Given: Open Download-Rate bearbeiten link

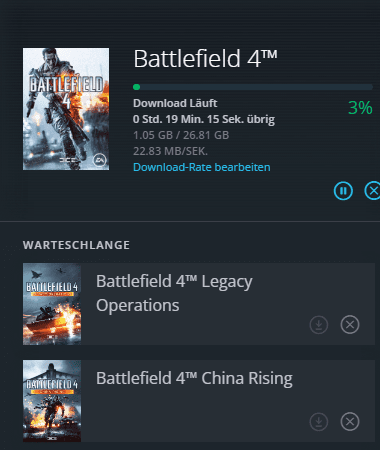Looking at the screenshot, I should point(202,167).
